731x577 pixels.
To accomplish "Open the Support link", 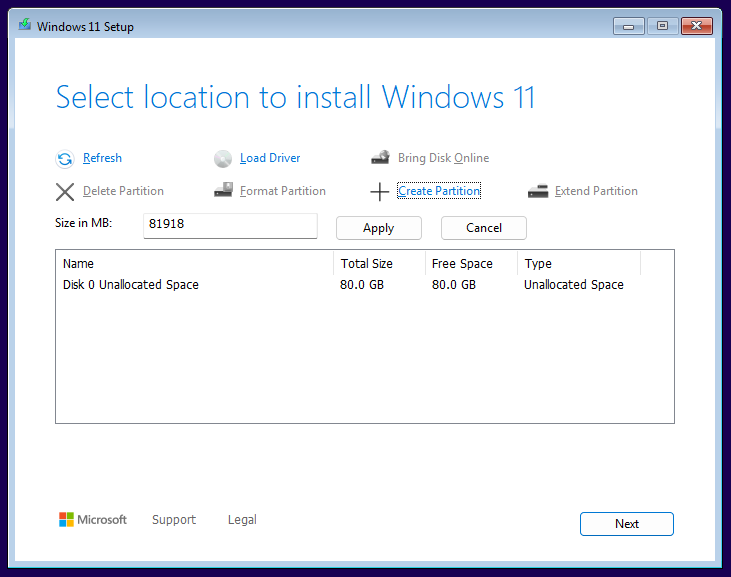I will (174, 520).
